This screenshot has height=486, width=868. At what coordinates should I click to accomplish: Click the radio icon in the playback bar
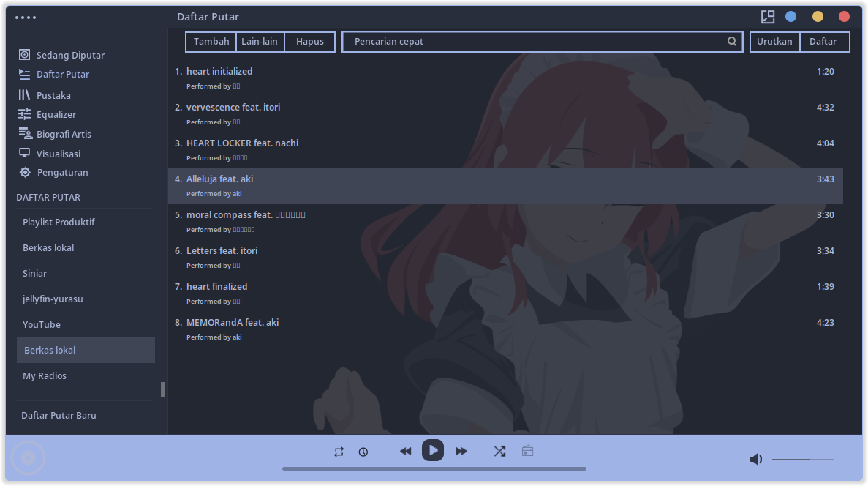point(527,451)
